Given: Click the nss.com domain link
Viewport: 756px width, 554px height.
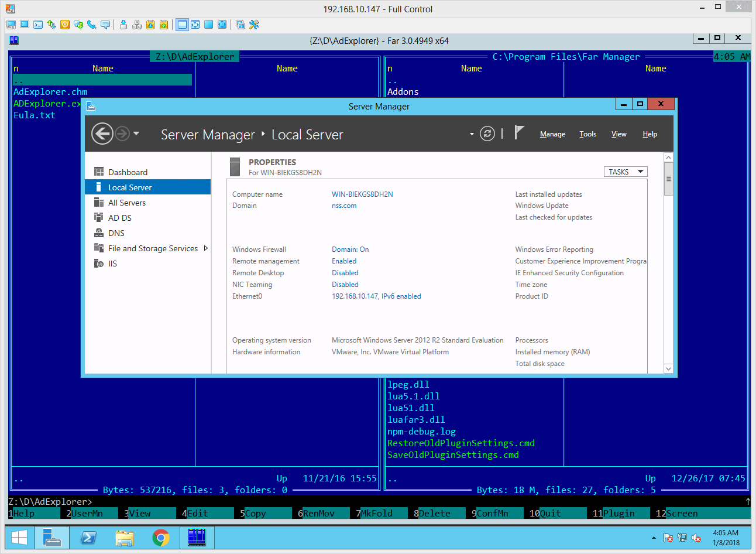Looking at the screenshot, I should pyautogui.click(x=344, y=206).
